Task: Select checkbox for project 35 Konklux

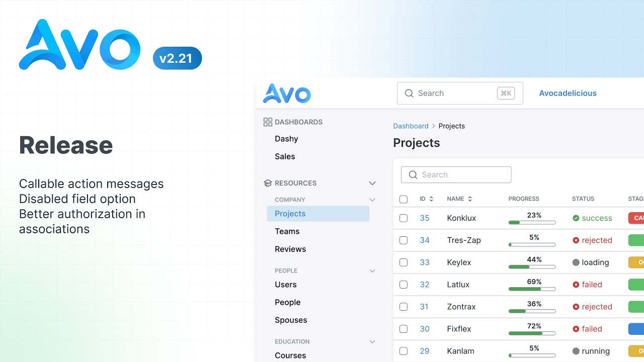Action: coord(404,218)
